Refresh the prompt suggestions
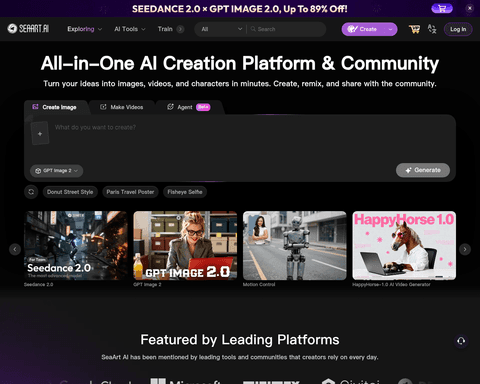The image size is (480, 384). click(x=31, y=192)
